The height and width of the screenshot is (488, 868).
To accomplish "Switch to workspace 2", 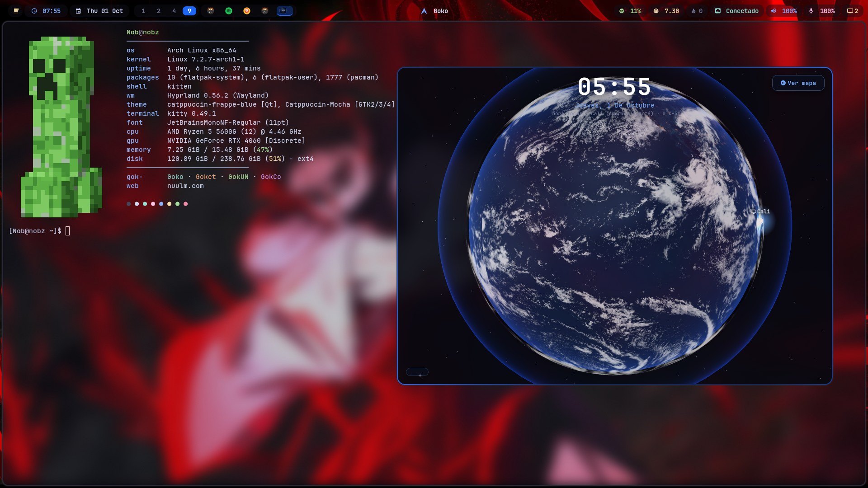I will click(x=159, y=11).
